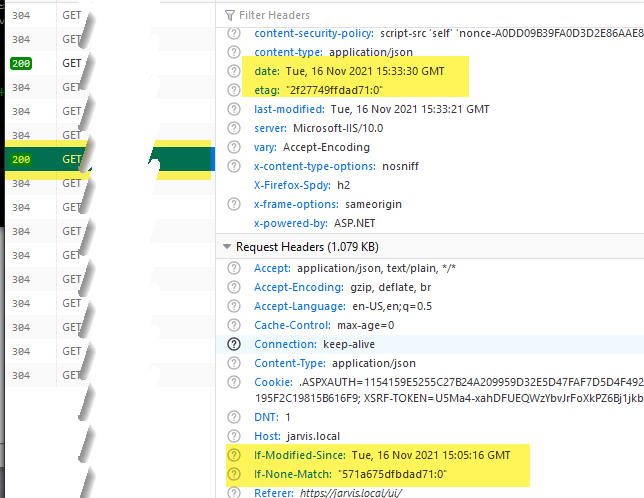Open help icon for vary header
644x498 pixels.
[x=234, y=147]
